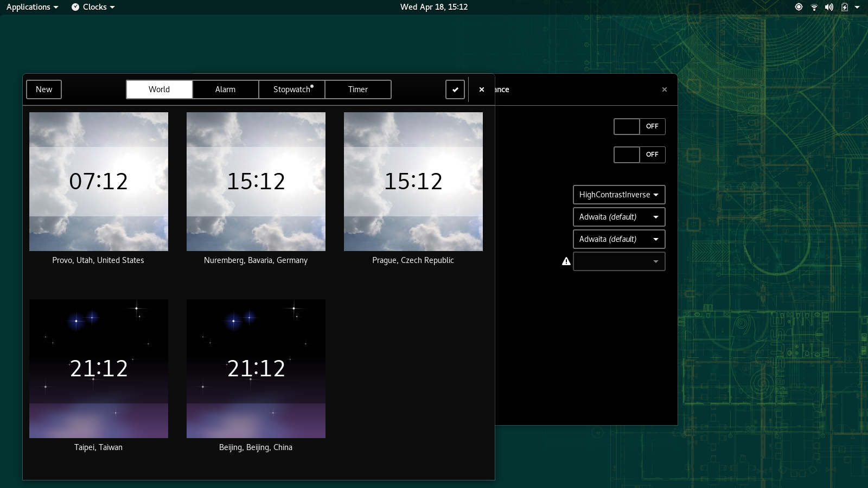This screenshot has width=868, height=488.
Task: Switch to the Stopwatch tab
Action: point(292,89)
